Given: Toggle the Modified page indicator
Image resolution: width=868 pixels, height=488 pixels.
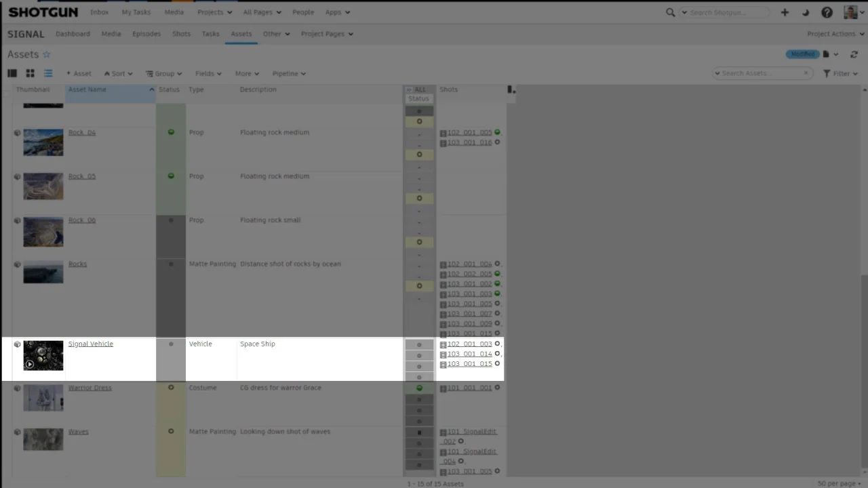Looking at the screenshot, I should [x=802, y=54].
